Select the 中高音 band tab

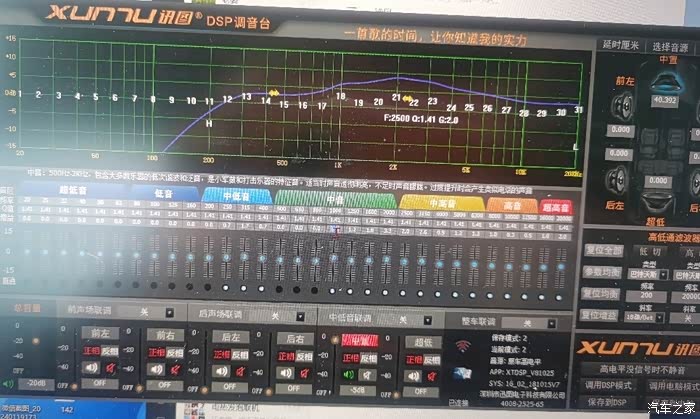coord(442,203)
